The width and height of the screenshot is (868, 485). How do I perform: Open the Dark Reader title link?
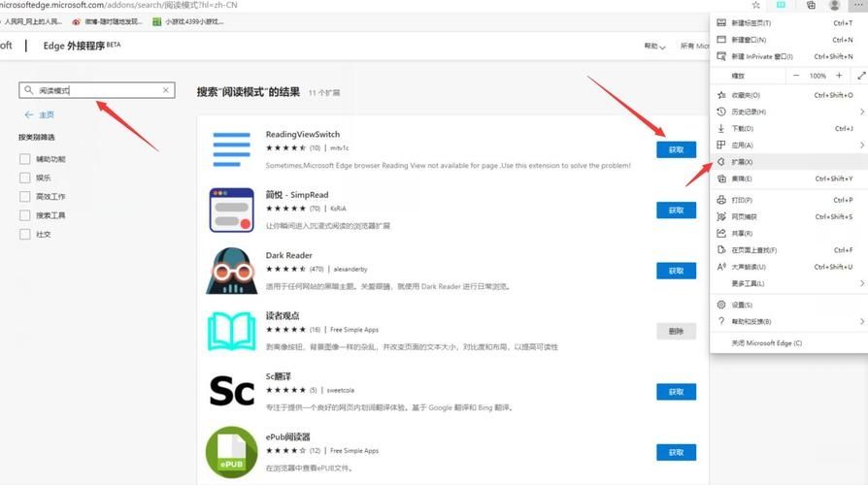pyautogui.click(x=289, y=255)
